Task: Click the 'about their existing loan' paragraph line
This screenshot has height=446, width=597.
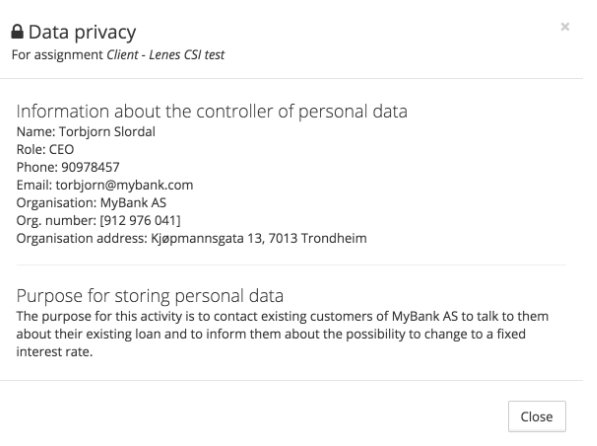Action: click(271, 334)
